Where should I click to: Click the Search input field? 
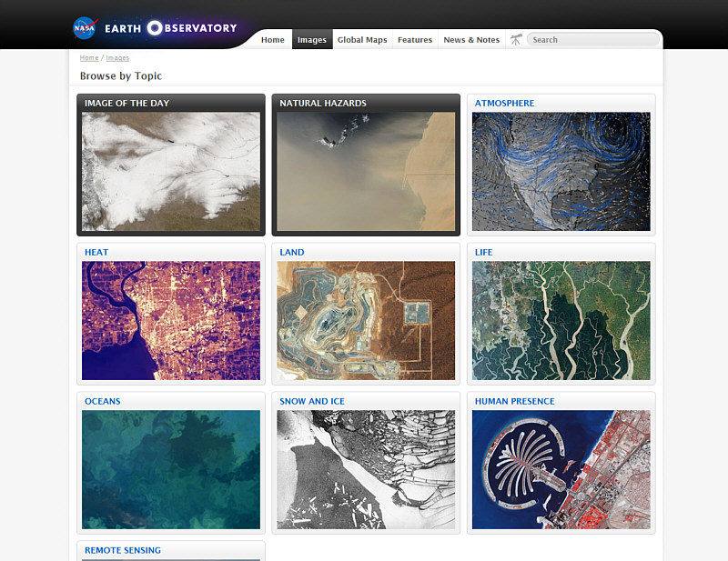tap(591, 40)
